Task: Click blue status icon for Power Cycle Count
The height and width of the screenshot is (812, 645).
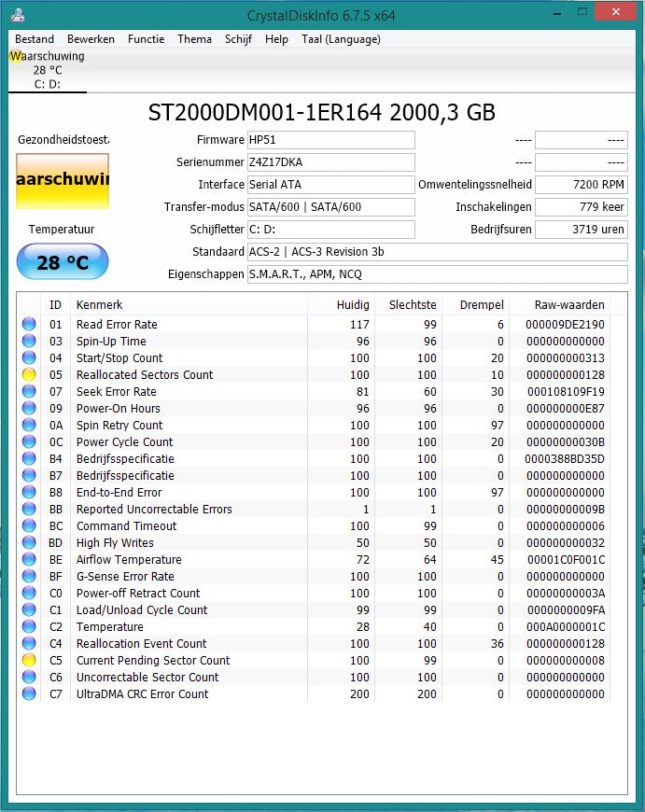Action: coord(29,441)
